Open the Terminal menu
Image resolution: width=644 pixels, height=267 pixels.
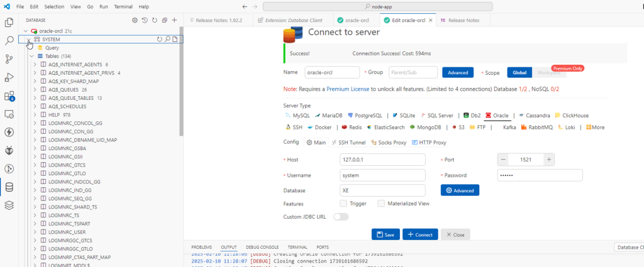123,6
